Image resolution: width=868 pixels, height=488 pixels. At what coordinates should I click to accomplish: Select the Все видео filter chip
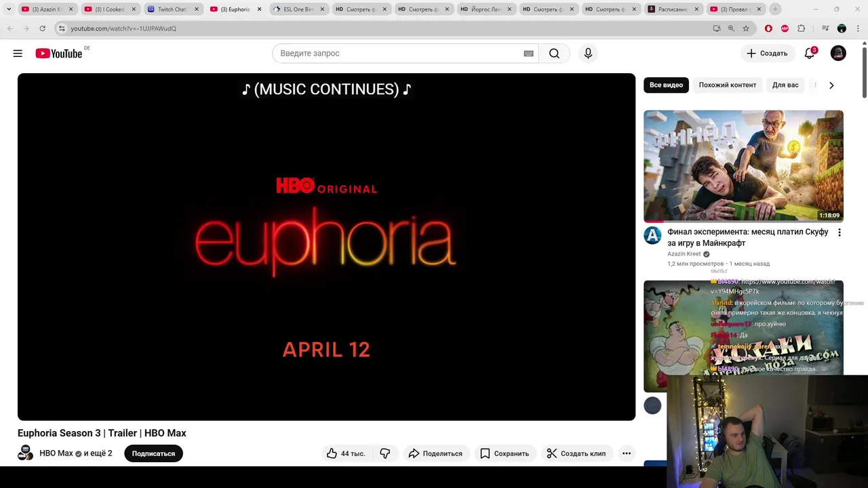pyautogui.click(x=666, y=85)
